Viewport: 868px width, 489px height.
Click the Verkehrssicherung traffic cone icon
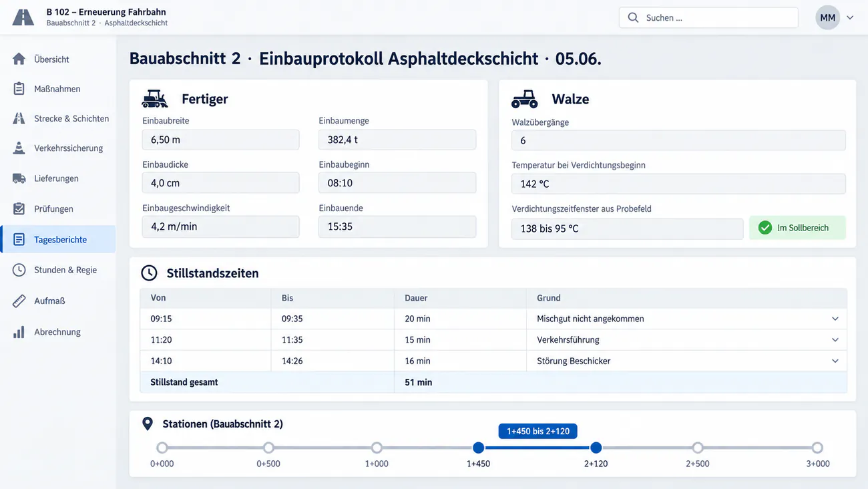pyautogui.click(x=19, y=148)
